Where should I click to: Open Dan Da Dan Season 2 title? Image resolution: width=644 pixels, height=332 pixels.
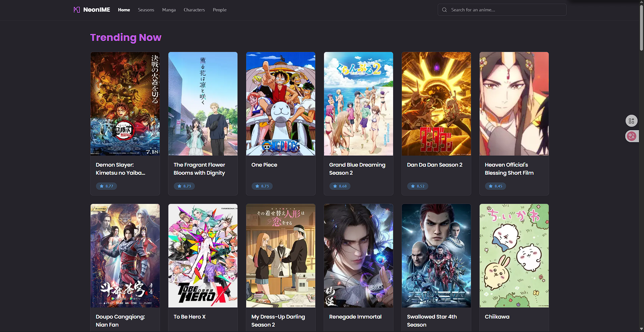point(435,165)
